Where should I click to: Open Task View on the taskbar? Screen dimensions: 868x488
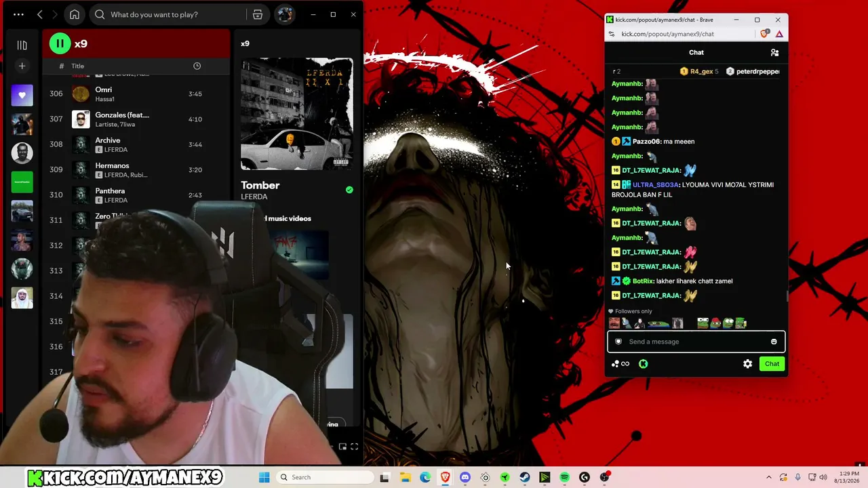point(385,477)
